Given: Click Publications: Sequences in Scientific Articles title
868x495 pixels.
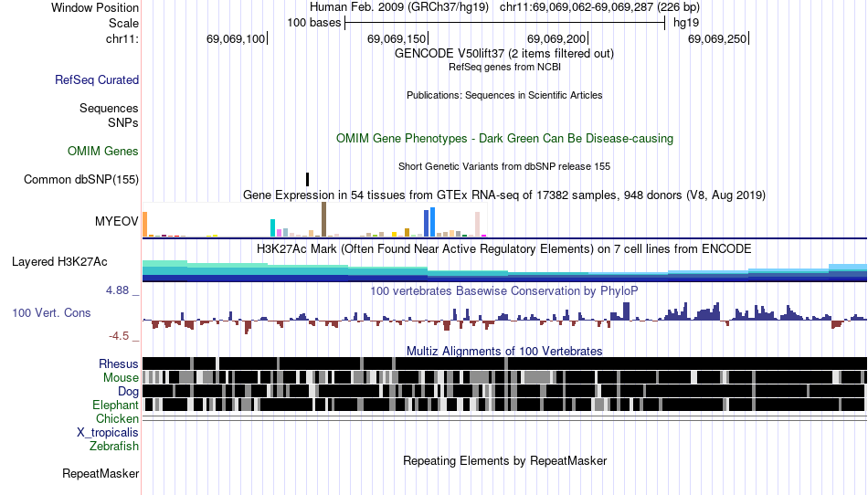Looking at the screenshot, I should click(x=504, y=95).
